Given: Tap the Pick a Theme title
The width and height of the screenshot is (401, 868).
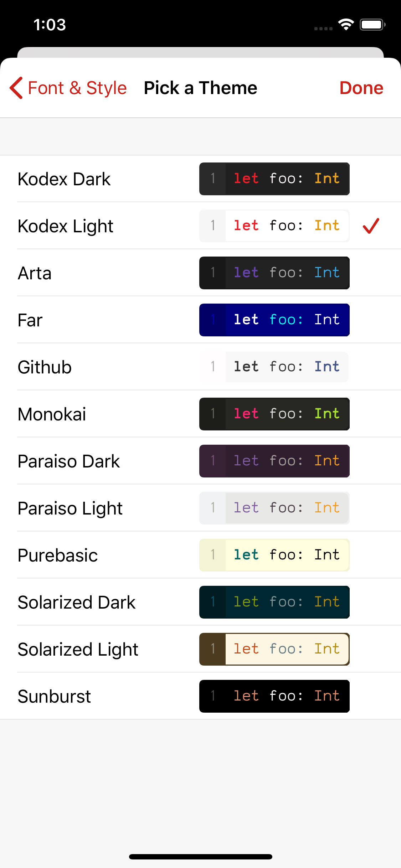Looking at the screenshot, I should pos(200,88).
